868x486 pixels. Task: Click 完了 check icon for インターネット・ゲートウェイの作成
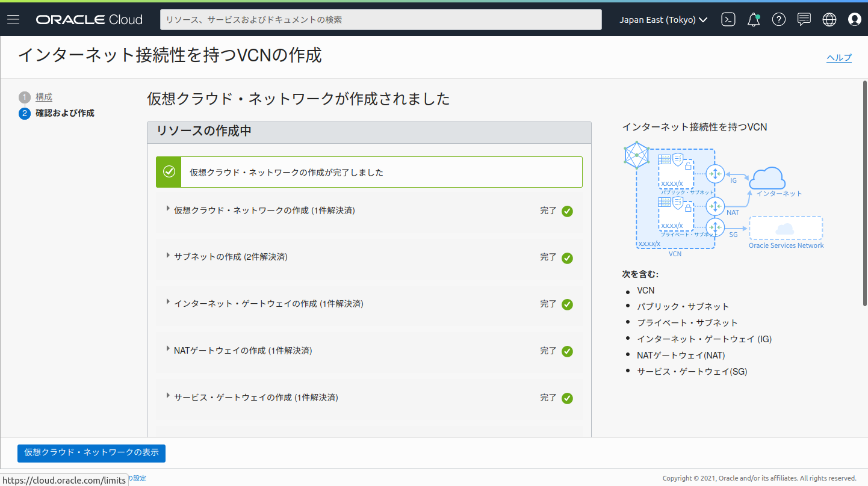pyautogui.click(x=567, y=305)
